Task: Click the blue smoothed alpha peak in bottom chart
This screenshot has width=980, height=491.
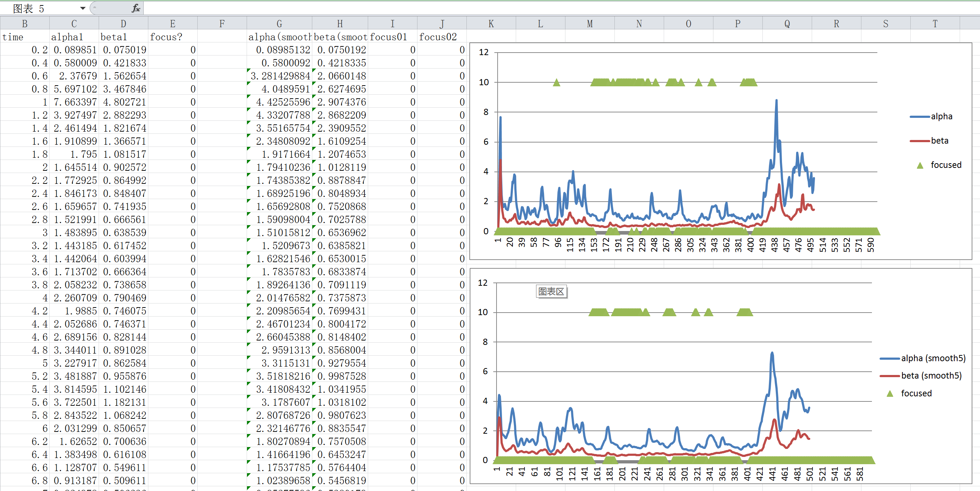Action: click(772, 354)
